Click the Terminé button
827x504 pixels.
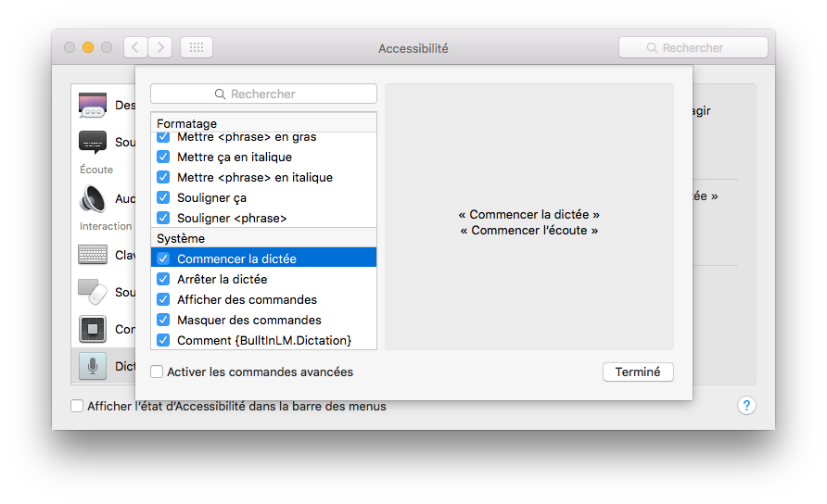pyautogui.click(x=638, y=372)
